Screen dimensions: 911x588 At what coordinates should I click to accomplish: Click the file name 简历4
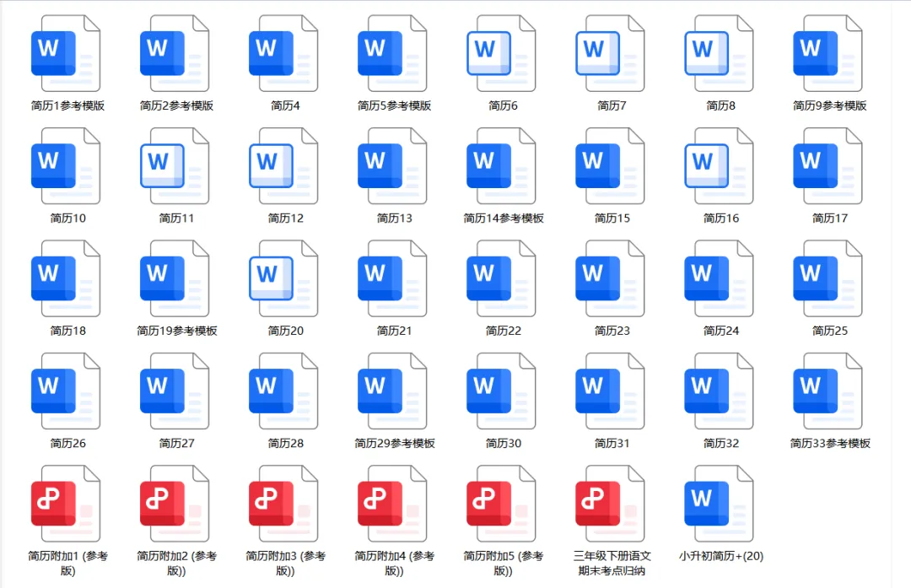pyautogui.click(x=285, y=105)
